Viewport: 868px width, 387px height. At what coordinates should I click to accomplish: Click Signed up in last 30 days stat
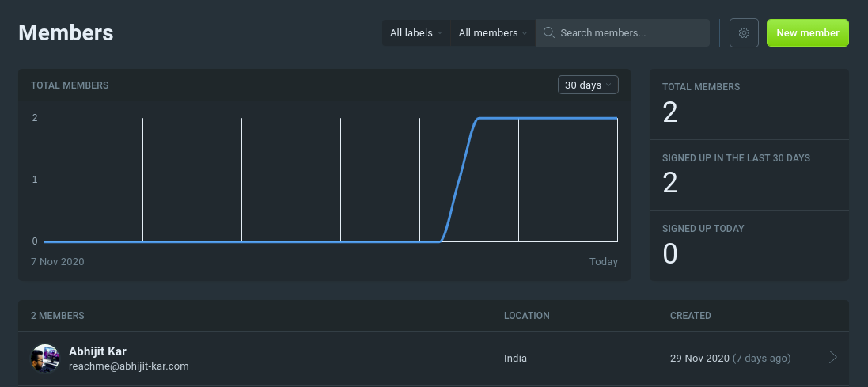coord(749,175)
